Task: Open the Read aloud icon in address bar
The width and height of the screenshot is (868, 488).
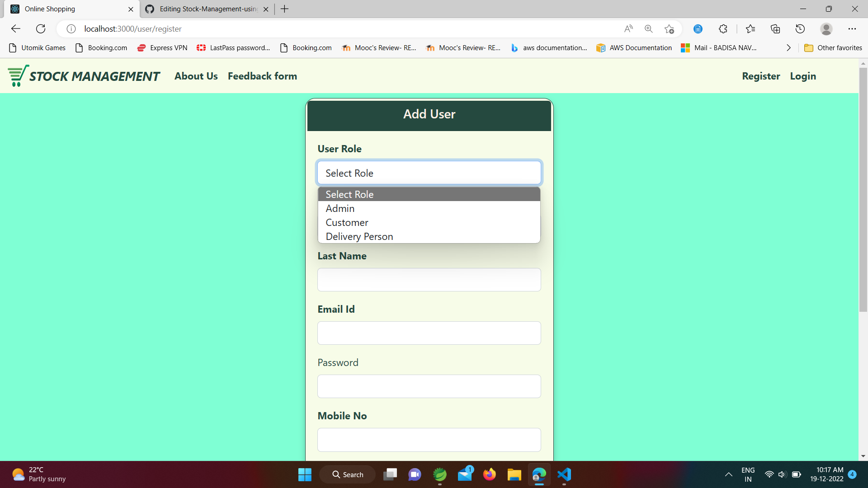Action: (x=628, y=29)
